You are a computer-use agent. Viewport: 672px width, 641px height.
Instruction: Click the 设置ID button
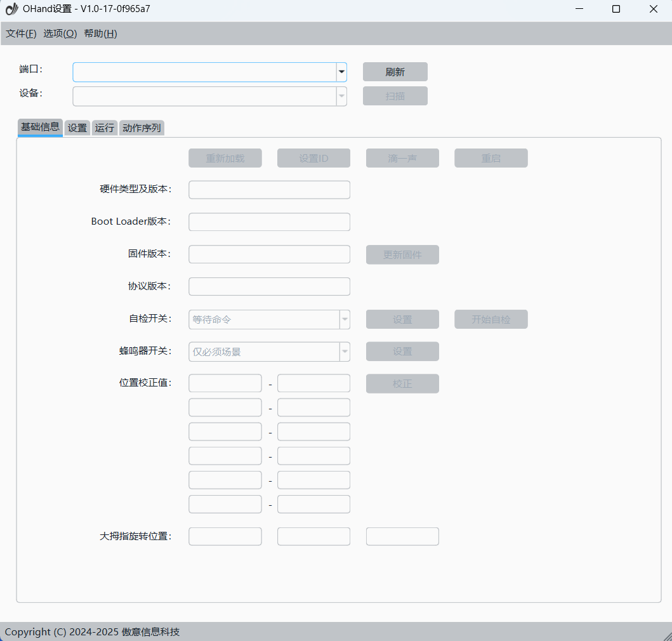[x=313, y=159]
